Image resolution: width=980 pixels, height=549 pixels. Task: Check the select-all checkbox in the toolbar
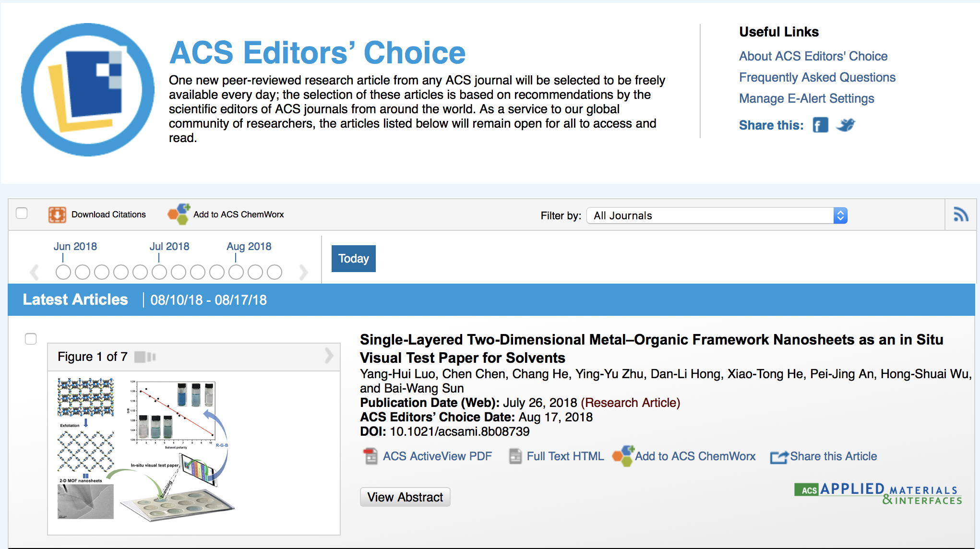pyautogui.click(x=22, y=213)
